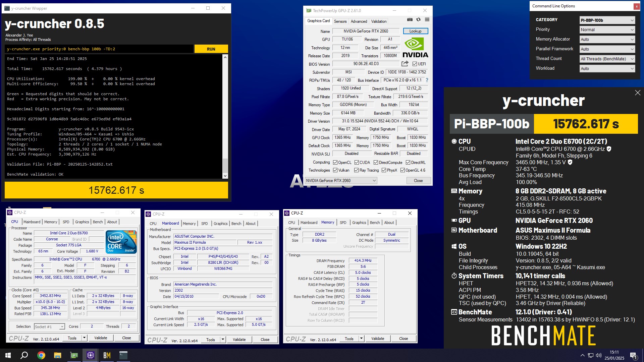
Task: Open Priority dropdown set to Normal
Action: pos(607,30)
